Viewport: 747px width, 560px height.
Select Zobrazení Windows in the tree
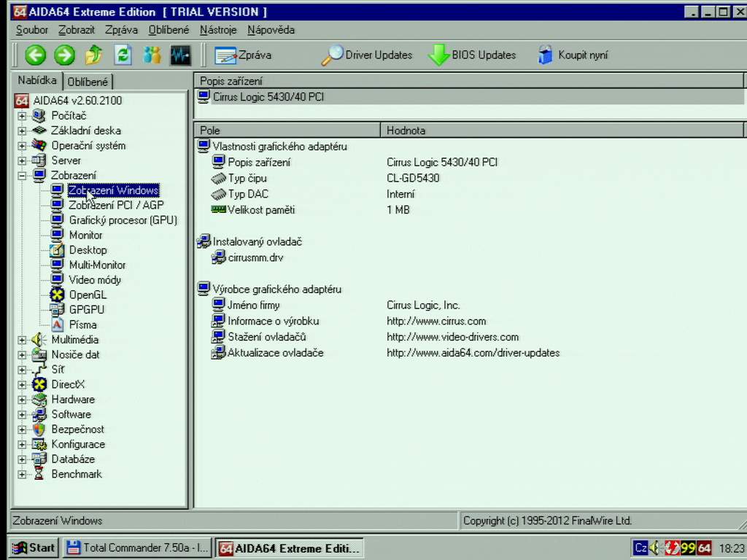click(113, 190)
